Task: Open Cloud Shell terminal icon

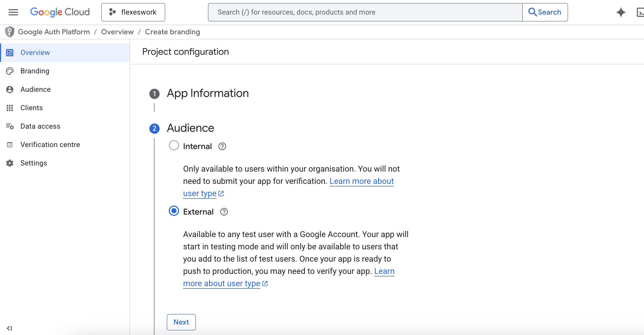Action: coord(640,12)
